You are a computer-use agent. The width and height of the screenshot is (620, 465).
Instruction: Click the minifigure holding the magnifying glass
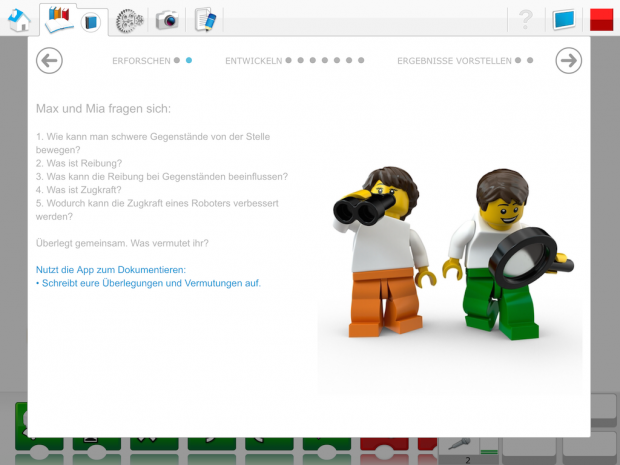(x=507, y=254)
